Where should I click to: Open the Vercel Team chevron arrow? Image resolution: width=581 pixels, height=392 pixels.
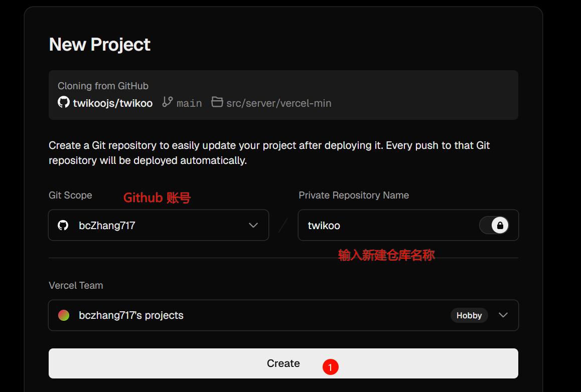click(503, 315)
